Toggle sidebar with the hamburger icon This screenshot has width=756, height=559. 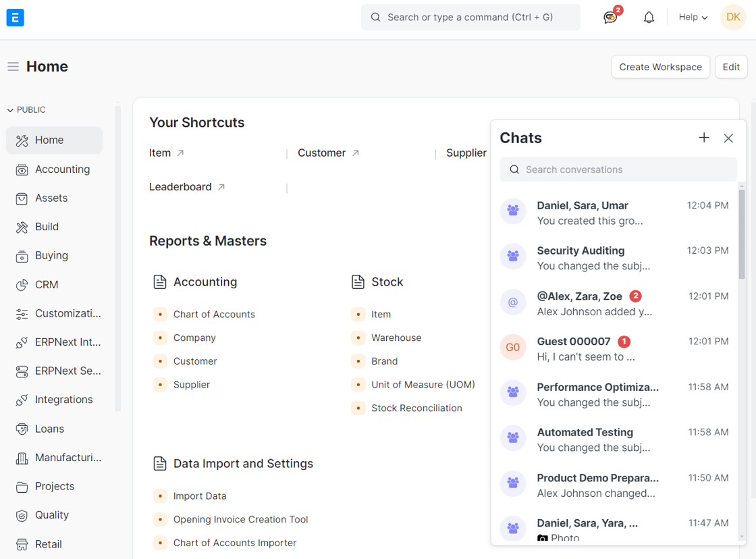(x=13, y=67)
